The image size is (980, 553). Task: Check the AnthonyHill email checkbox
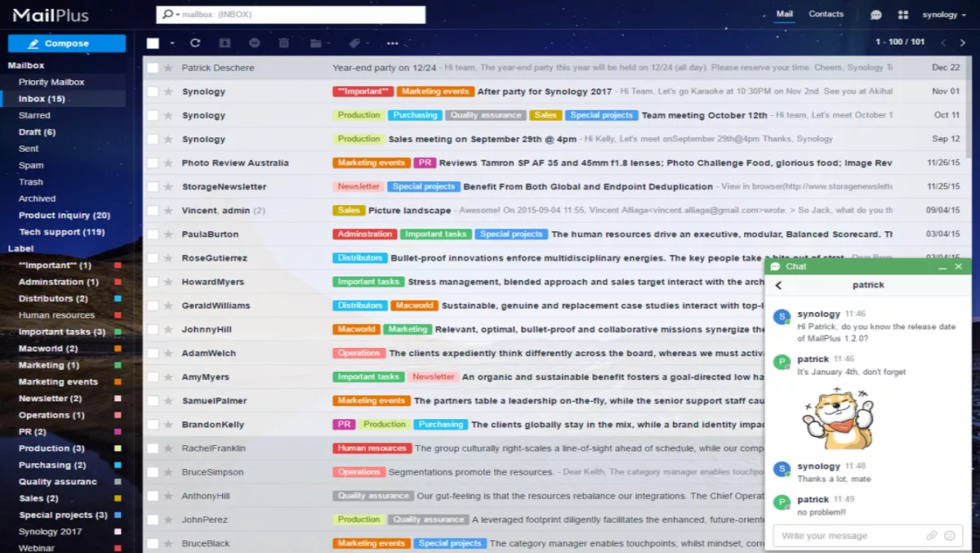click(153, 496)
